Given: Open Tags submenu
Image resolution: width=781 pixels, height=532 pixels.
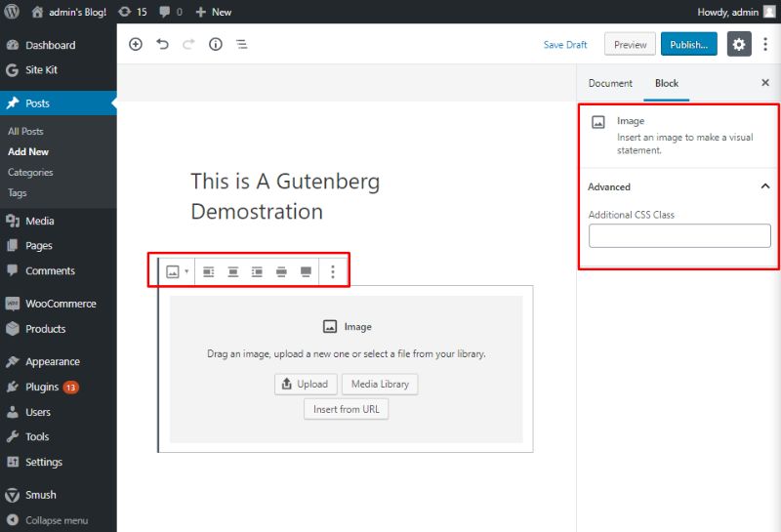Looking at the screenshot, I should click(17, 192).
